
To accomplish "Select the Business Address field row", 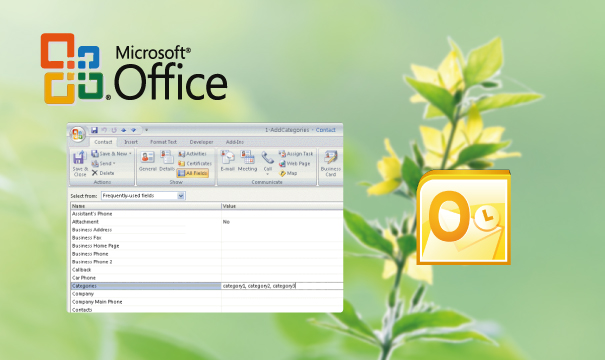I will pyautogui.click(x=207, y=230).
